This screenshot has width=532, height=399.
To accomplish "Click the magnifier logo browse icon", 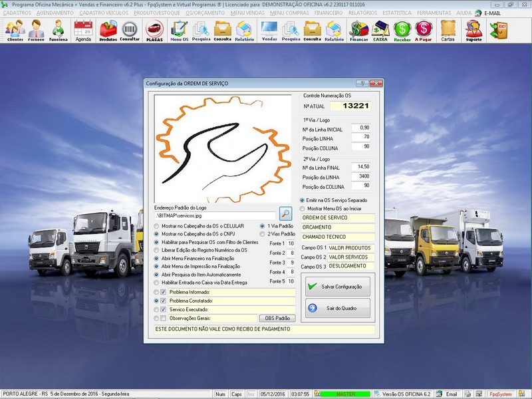I will point(286,213).
